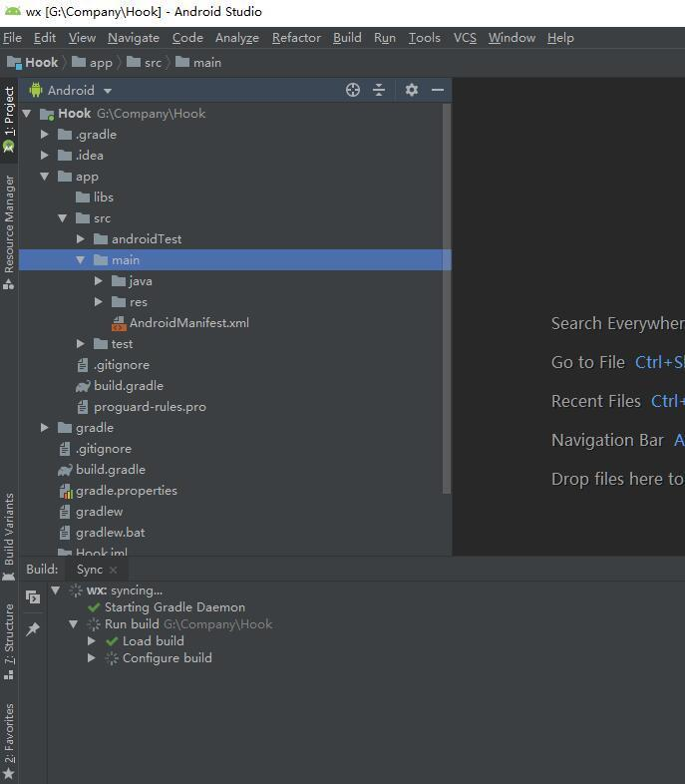Collapse the wx: syncing node
This screenshot has width=685, height=784.
pos(56,590)
